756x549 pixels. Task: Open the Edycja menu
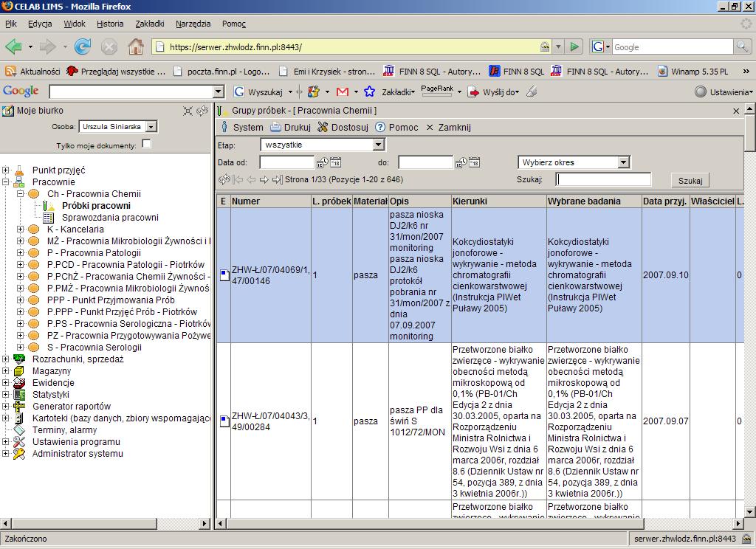(40, 24)
